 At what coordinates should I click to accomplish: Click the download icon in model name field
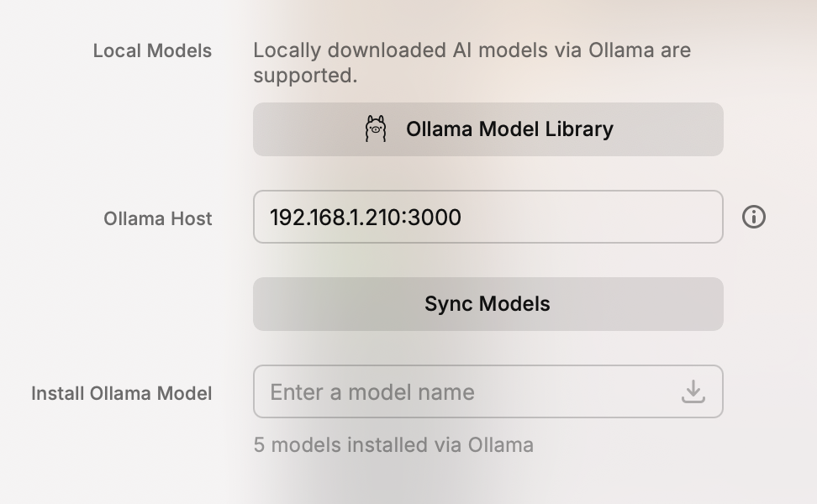(693, 391)
